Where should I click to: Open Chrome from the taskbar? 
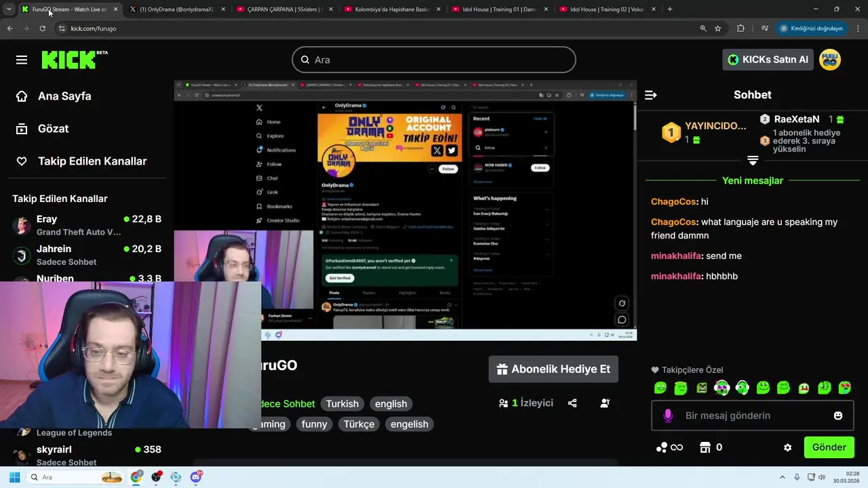[x=136, y=477]
